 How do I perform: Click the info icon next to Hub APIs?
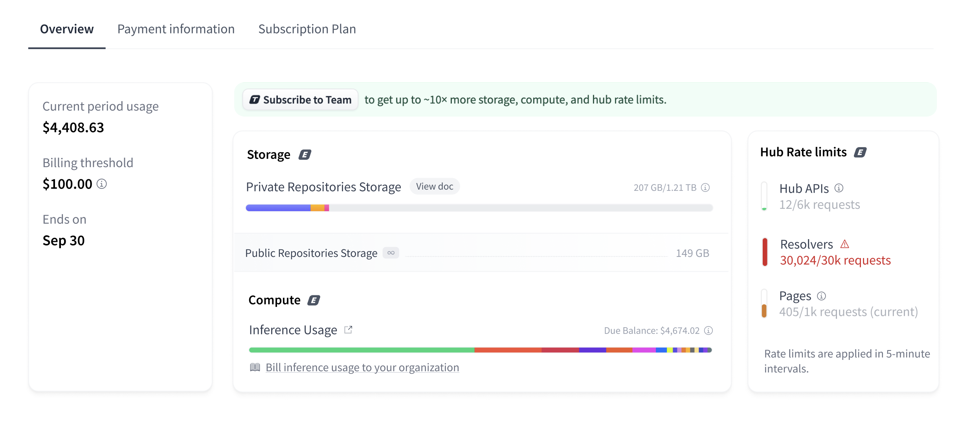click(839, 188)
